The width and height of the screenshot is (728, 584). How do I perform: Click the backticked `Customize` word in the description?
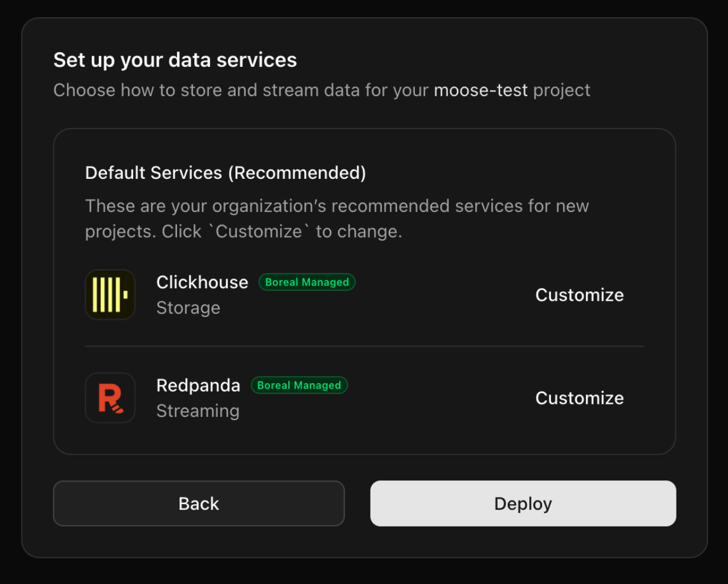click(x=259, y=232)
